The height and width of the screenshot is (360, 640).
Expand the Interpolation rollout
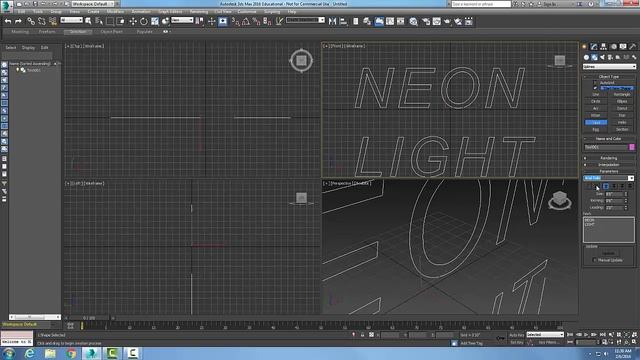tap(609, 164)
